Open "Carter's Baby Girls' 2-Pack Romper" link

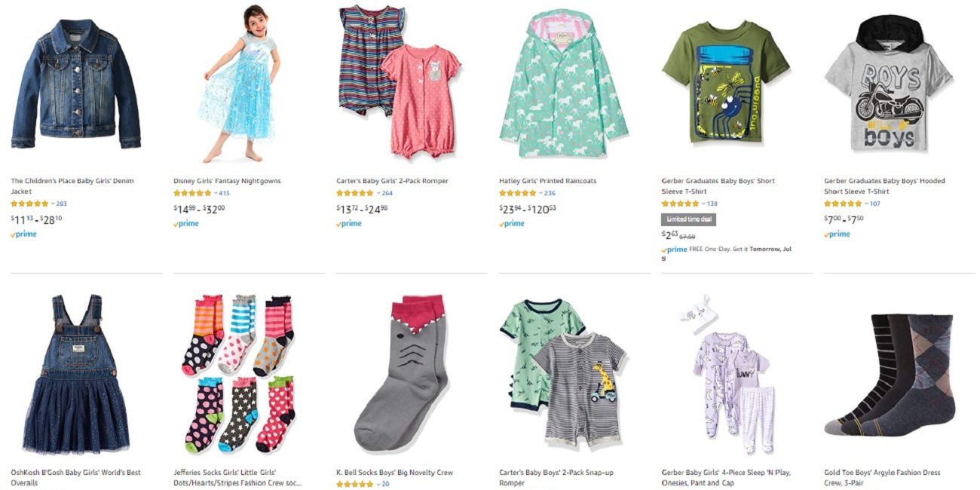tap(392, 181)
